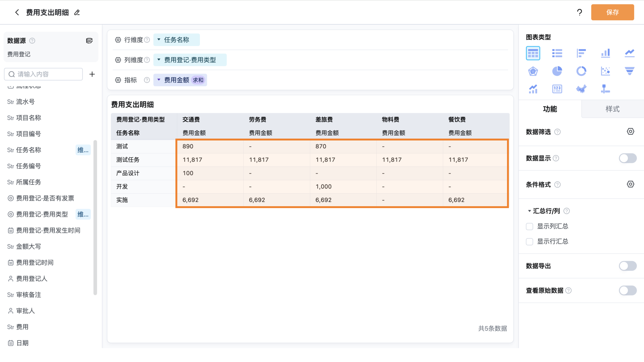Image resolution: width=644 pixels, height=362 pixels.
Task: Add a field with the plus icon
Action: pyautogui.click(x=92, y=74)
